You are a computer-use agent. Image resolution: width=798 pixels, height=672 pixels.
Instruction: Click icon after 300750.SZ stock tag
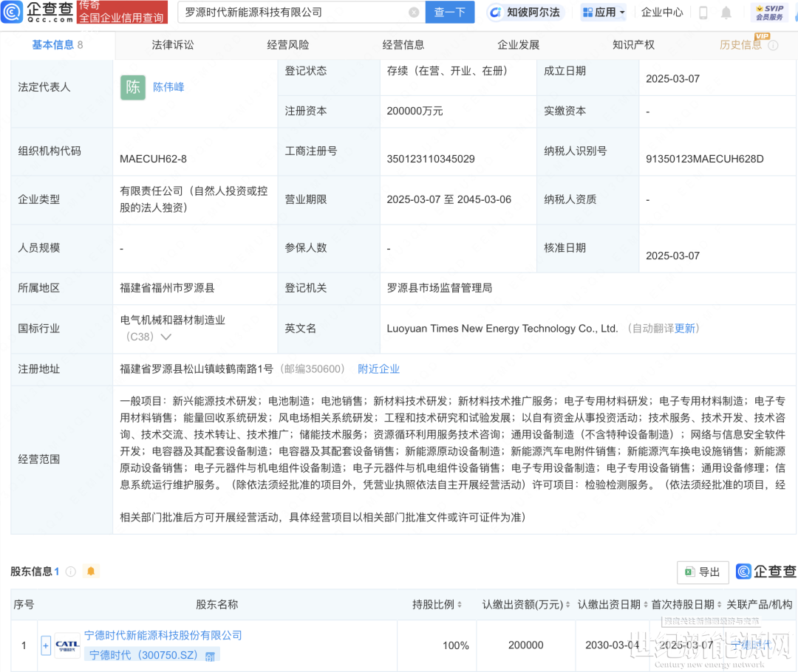pyautogui.click(x=210, y=656)
